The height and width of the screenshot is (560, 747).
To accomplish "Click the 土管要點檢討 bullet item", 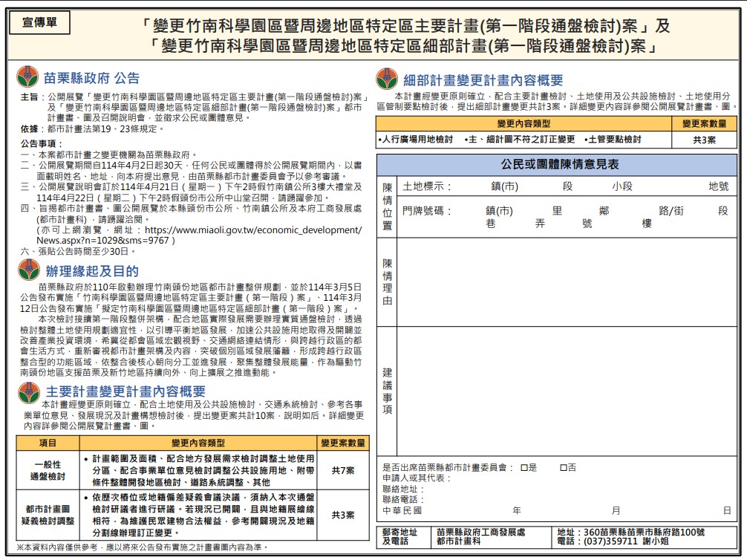I will pyautogui.click(x=613, y=140).
